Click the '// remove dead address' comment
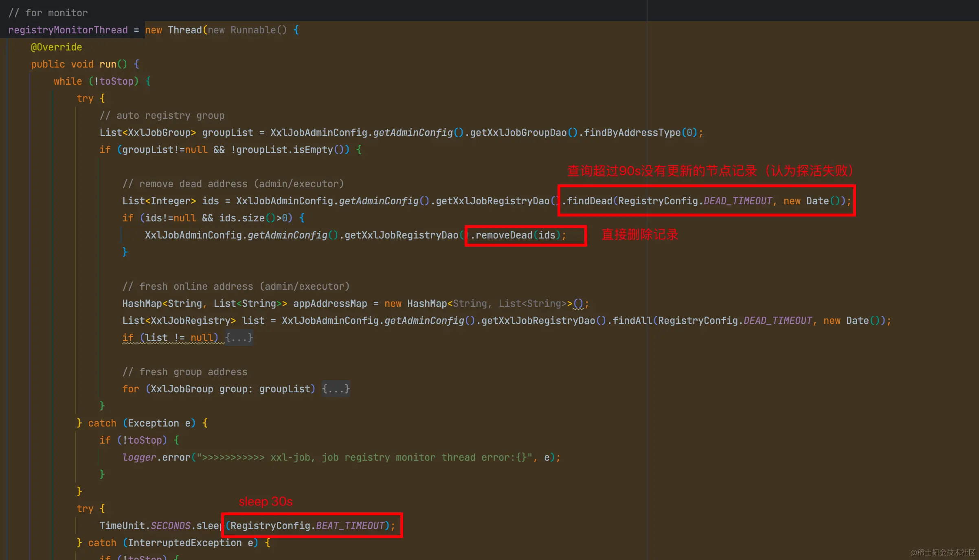This screenshot has height=560, width=979. point(233,184)
